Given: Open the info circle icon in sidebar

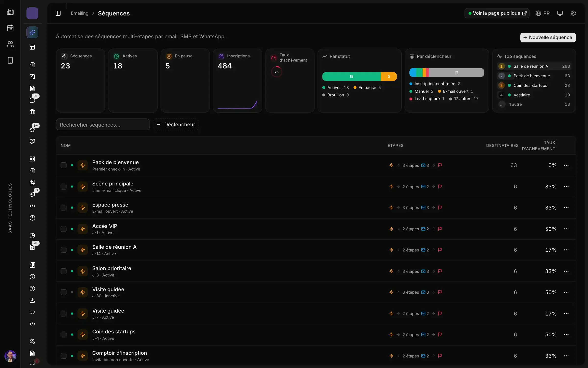Looking at the screenshot, I should (32, 277).
